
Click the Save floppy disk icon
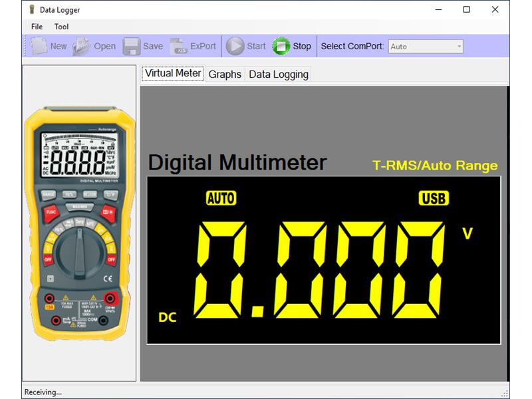point(131,46)
